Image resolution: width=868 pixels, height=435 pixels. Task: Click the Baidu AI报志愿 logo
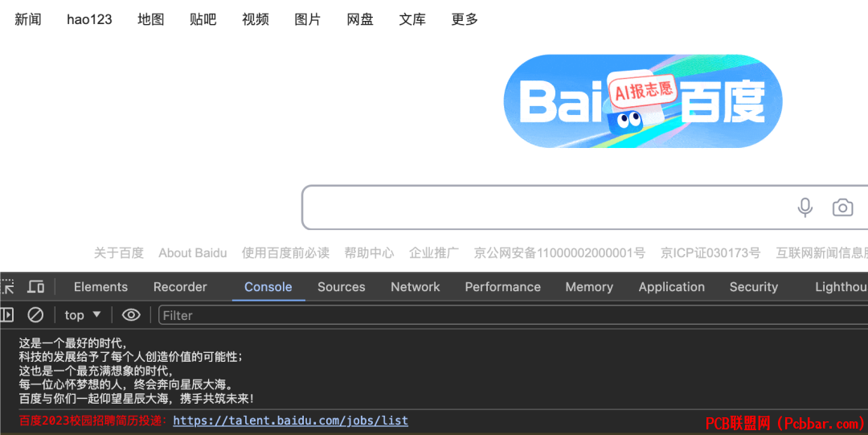643,101
